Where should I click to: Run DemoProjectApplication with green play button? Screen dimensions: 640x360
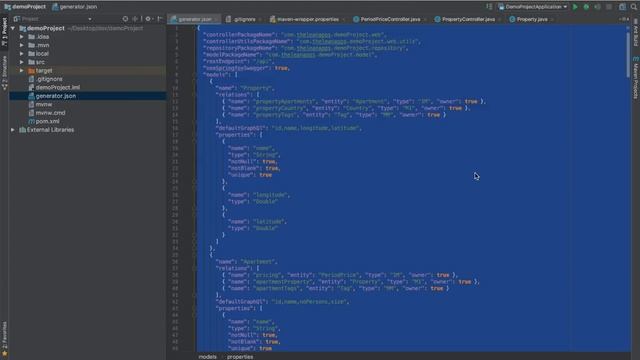[x=575, y=7]
